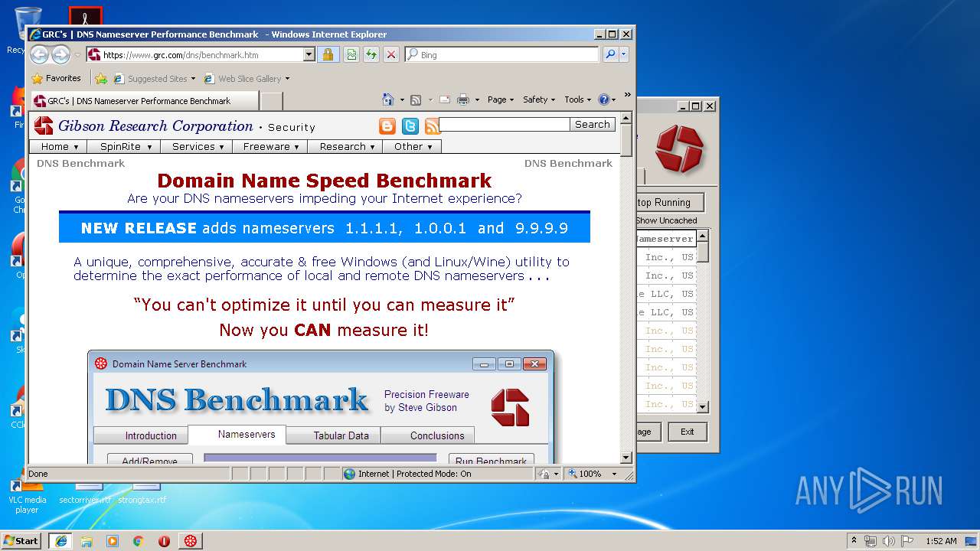The image size is (980, 551).
Task: Open the Home site menu
Action: tap(60, 146)
